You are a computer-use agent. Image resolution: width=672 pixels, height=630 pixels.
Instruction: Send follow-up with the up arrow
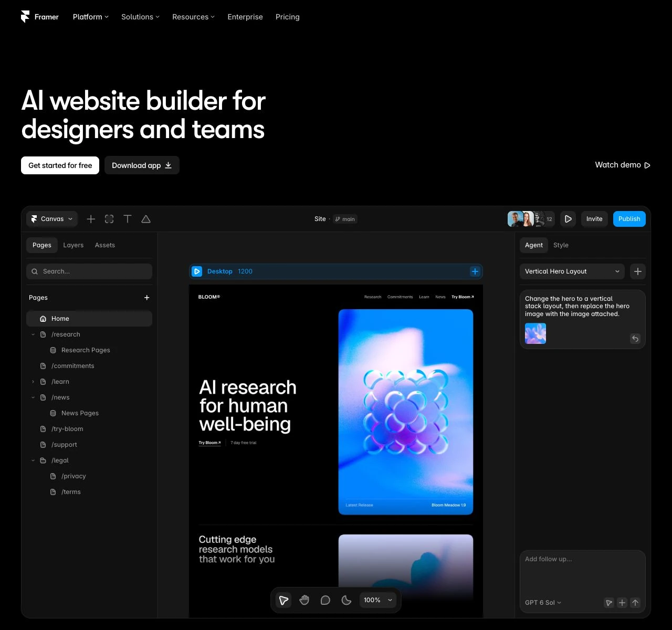point(635,603)
